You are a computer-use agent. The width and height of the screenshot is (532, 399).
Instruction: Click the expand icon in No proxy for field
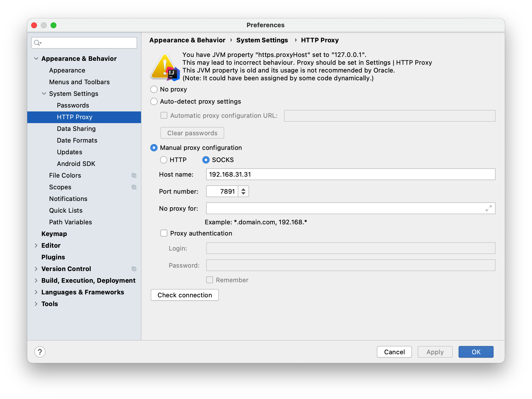tap(488, 208)
